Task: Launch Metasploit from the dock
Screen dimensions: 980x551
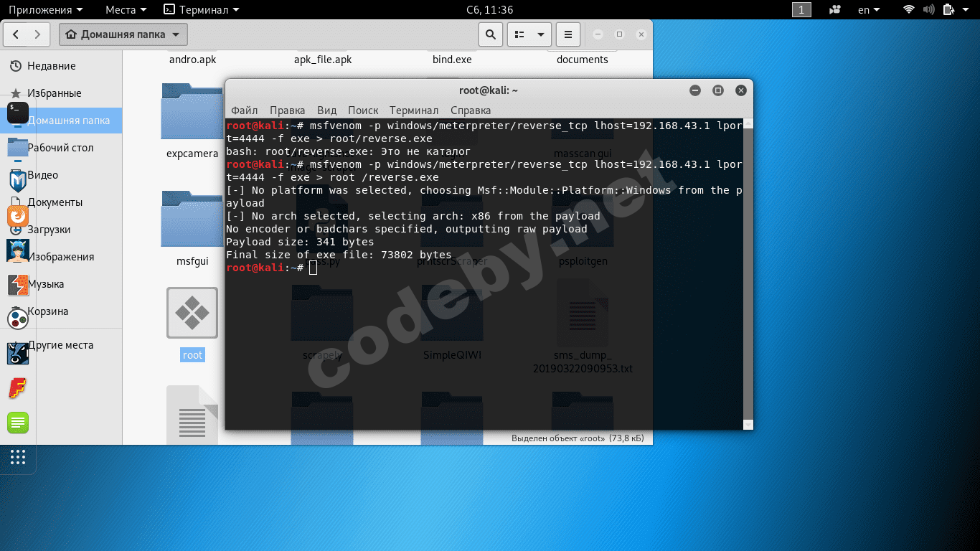Action: [18, 182]
